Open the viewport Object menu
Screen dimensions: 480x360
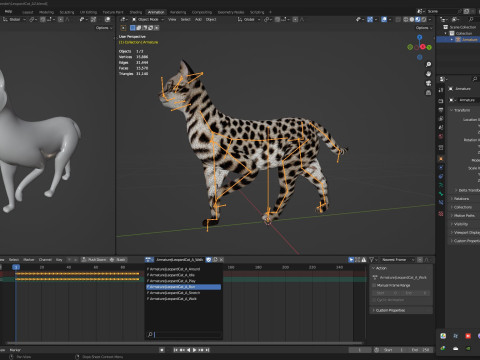(211, 20)
